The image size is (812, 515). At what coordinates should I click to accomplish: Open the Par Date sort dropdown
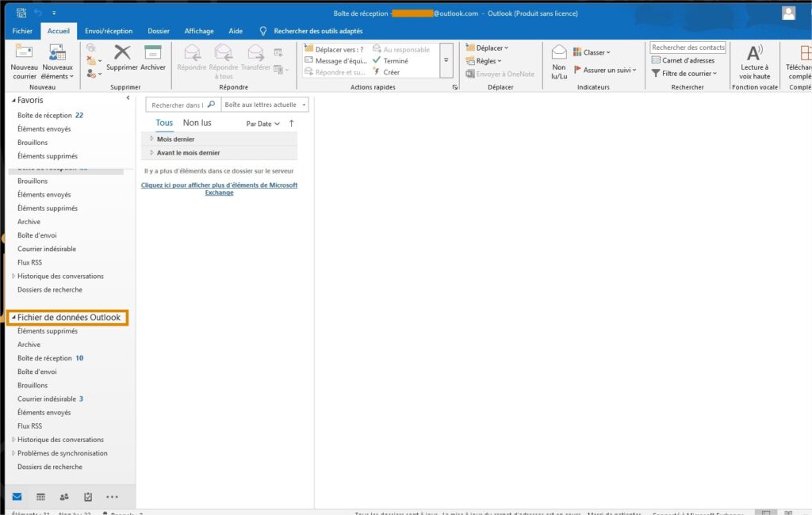tap(262, 124)
